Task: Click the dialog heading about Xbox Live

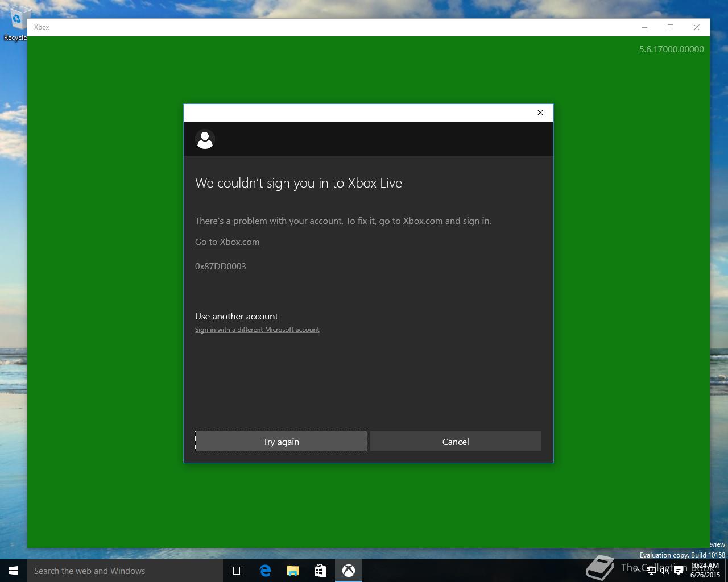Action: coord(299,183)
